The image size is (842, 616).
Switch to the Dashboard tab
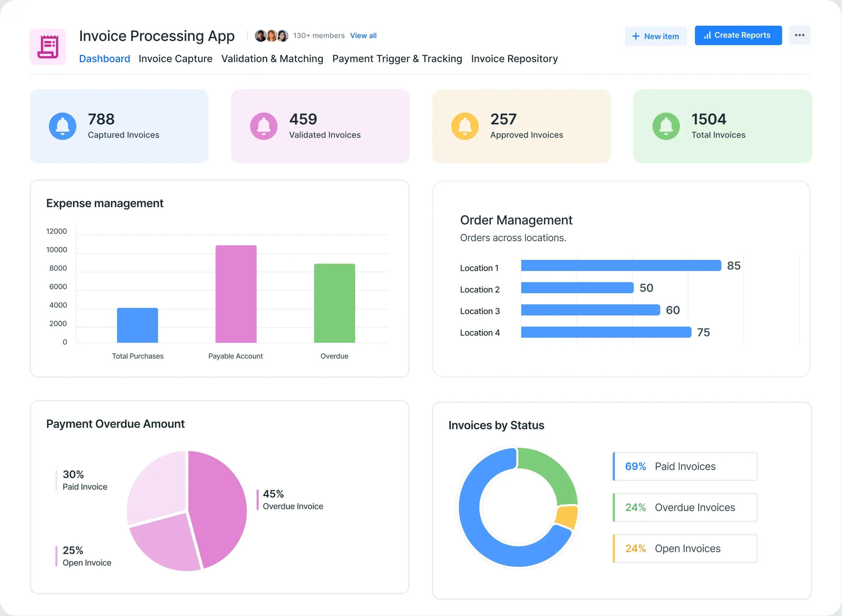104,59
